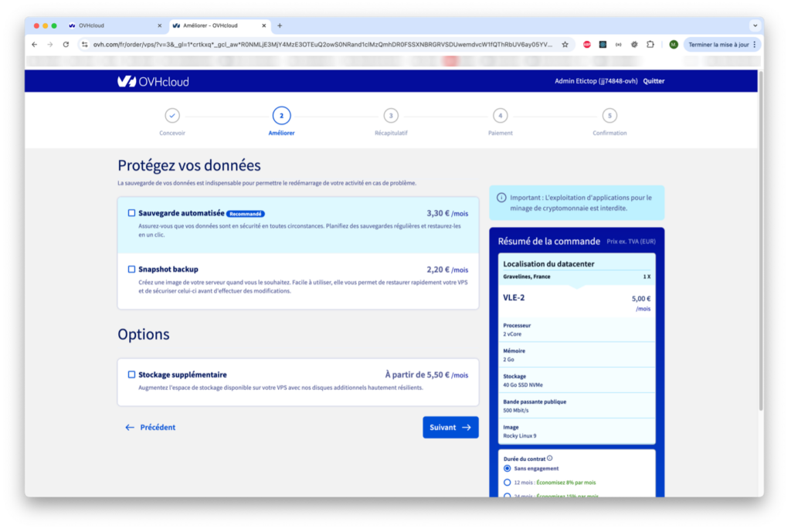
Task: Click the browser address bar URL
Action: point(323,44)
